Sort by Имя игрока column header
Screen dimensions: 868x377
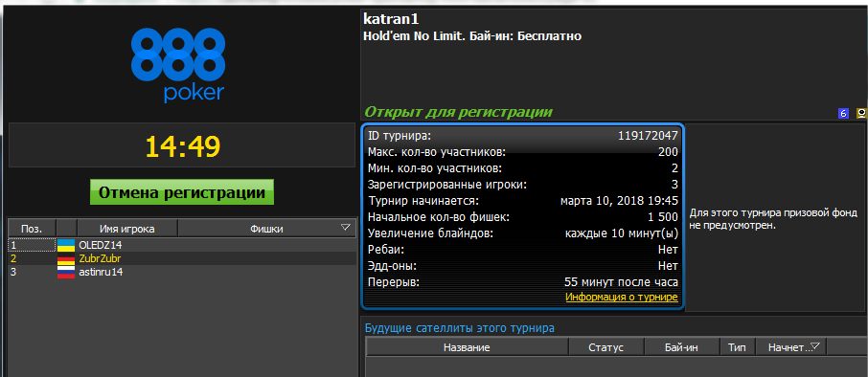(127, 229)
